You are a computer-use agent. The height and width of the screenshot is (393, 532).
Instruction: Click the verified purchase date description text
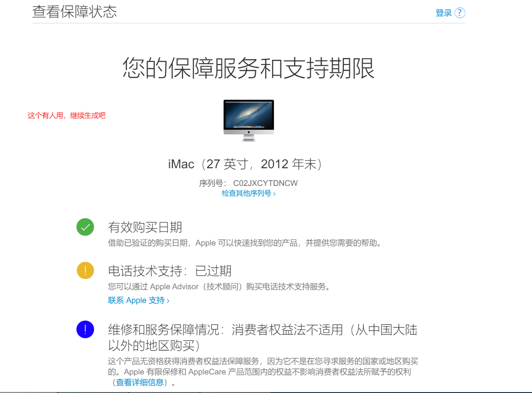(244, 243)
